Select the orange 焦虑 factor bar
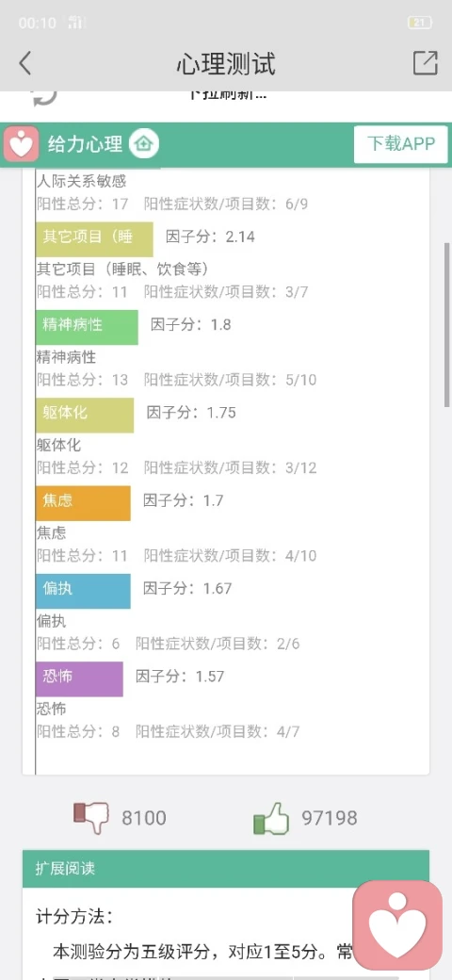Screen dimensions: 452x980 click(x=83, y=503)
